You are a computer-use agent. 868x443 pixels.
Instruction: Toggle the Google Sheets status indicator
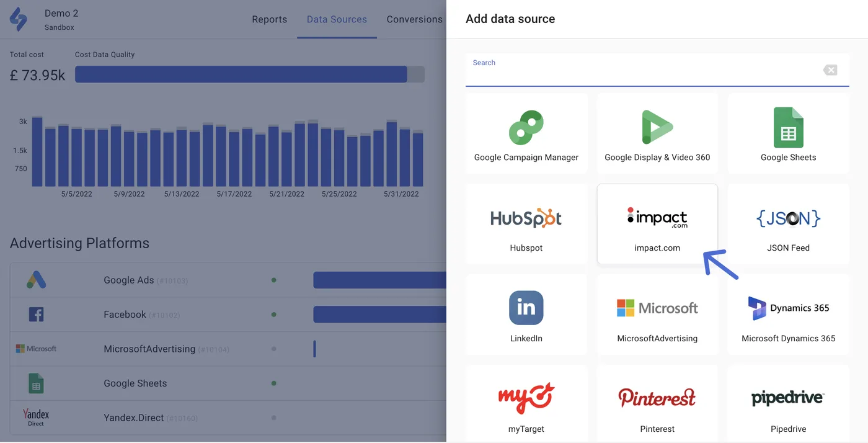pos(273,383)
